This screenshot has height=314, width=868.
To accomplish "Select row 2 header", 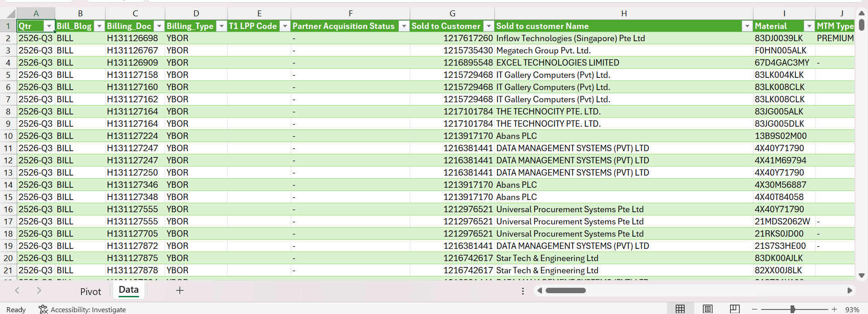I will click(8, 38).
